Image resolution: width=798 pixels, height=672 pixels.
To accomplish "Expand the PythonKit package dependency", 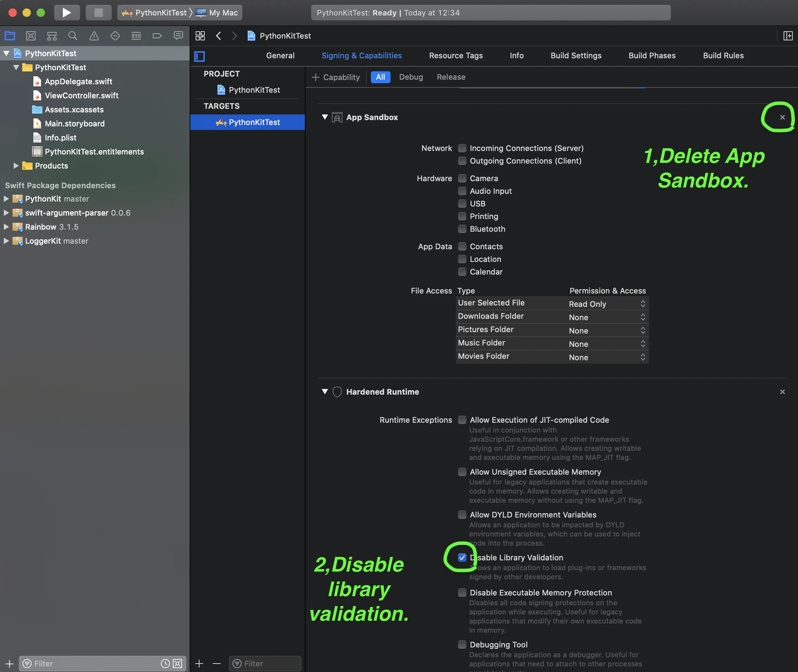I will point(6,199).
